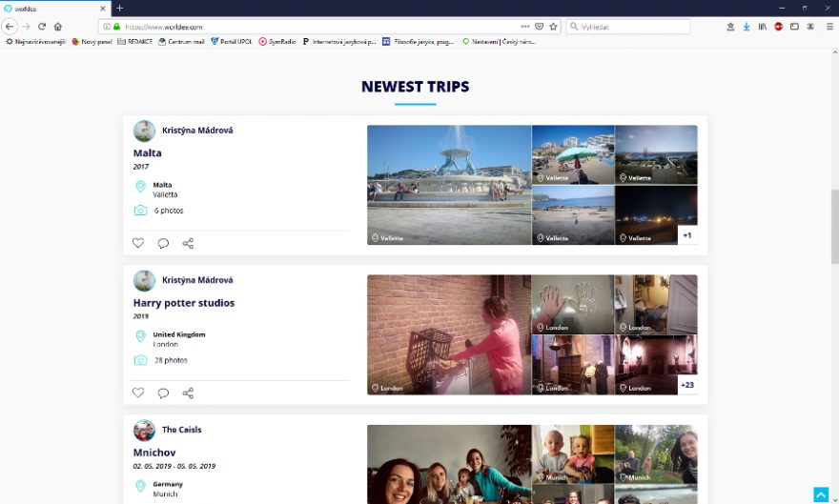Screen dimensions: 839x504
Task: Open comments on the Malta trip
Action: [x=163, y=243]
